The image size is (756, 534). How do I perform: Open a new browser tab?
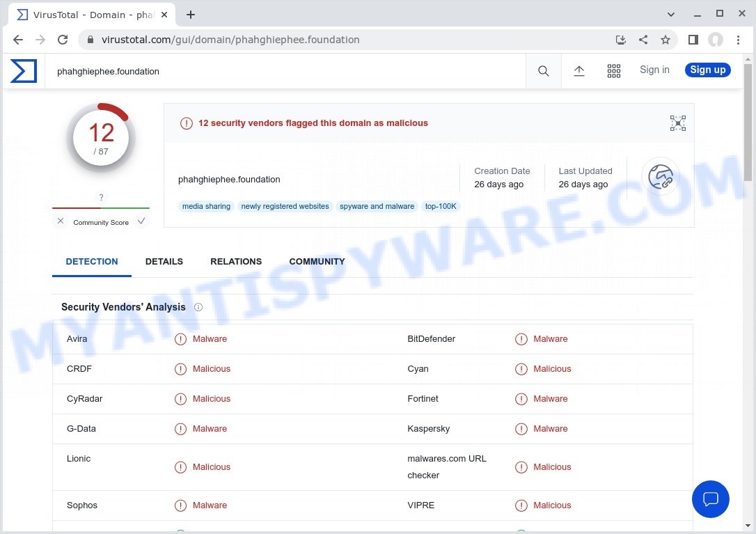(191, 15)
